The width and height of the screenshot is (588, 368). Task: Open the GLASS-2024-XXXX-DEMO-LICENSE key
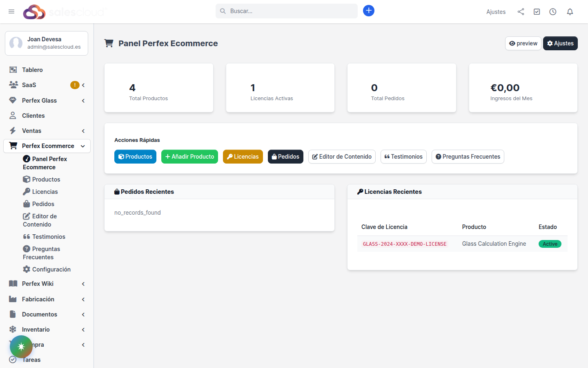[x=404, y=244]
